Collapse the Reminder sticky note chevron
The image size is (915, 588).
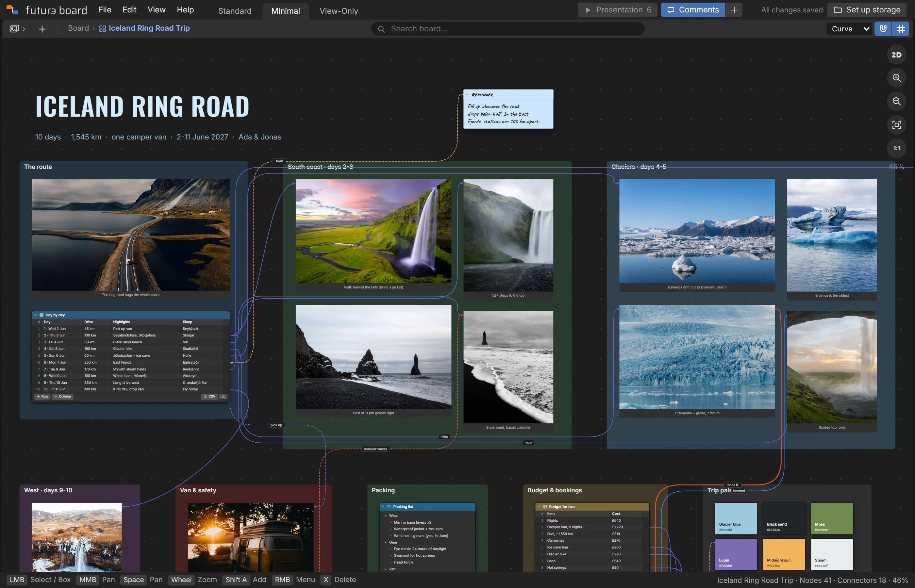pyautogui.click(x=467, y=95)
